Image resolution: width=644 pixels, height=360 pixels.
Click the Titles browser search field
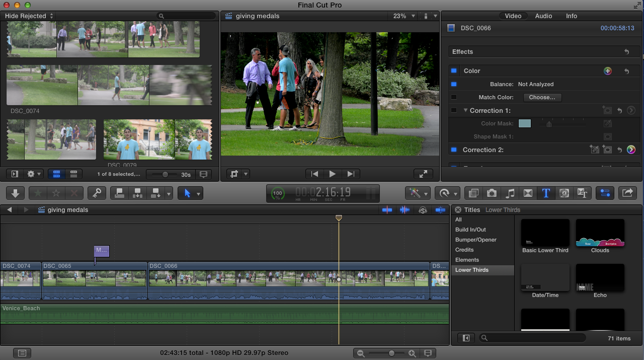532,338
